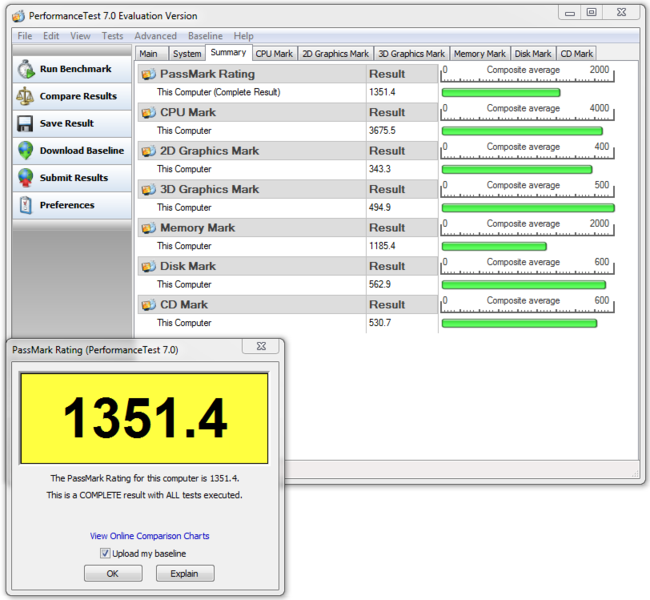Click the Download Baseline button

click(72, 151)
